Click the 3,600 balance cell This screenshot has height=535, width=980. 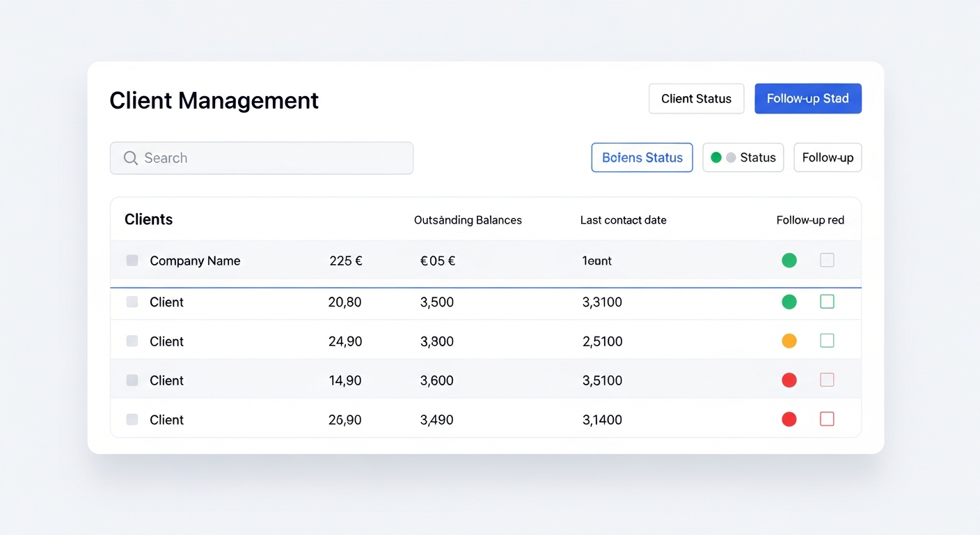[x=437, y=380]
